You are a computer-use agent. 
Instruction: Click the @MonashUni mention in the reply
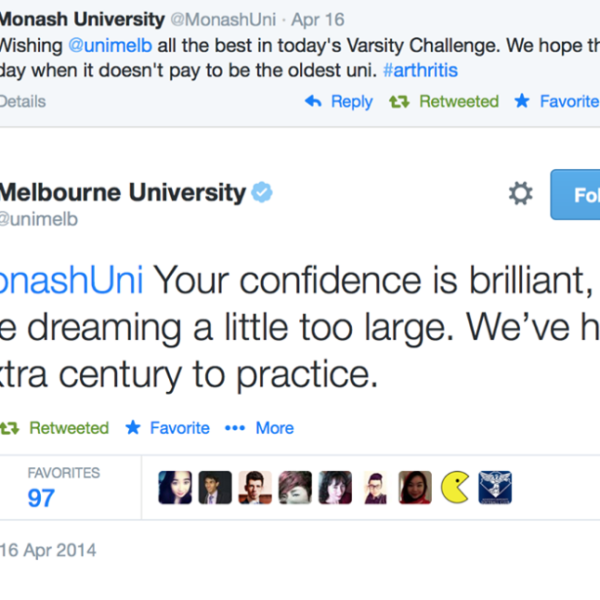[70, 279]
